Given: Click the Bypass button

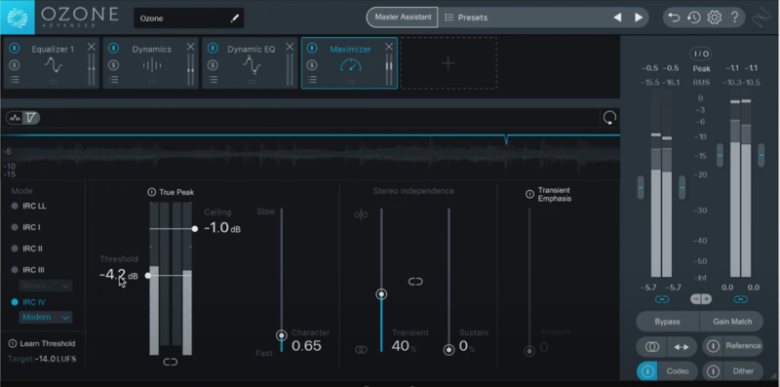Looking at the screenshot, I should click(667, 322).
